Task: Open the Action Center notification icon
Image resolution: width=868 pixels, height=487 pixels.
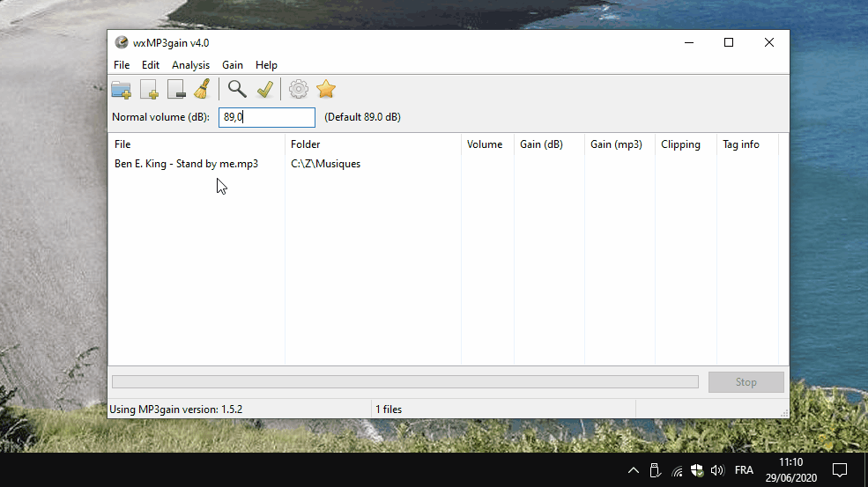Action: [840, 470]
